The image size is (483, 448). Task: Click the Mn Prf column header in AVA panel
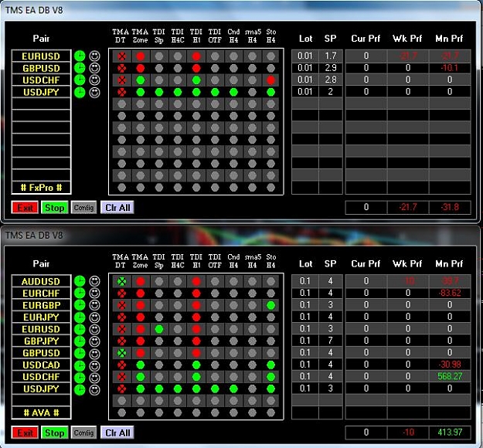point(449,263)
